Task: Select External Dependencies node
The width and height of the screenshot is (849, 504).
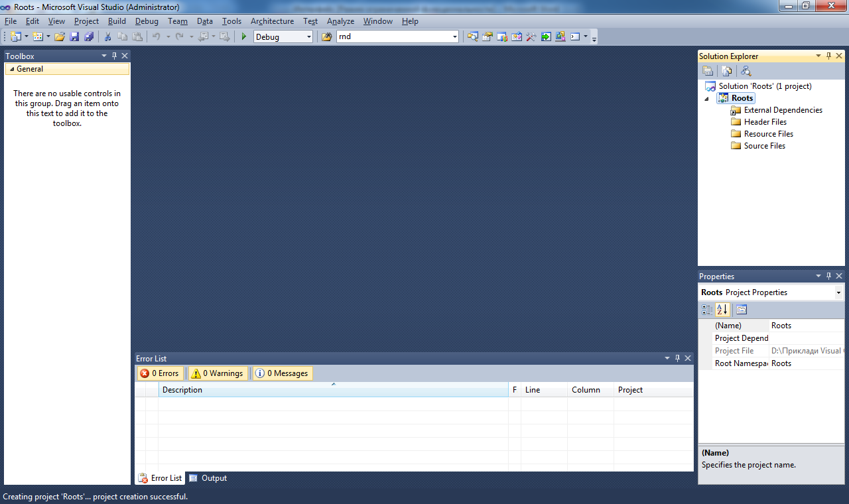Action: (783, 110)
